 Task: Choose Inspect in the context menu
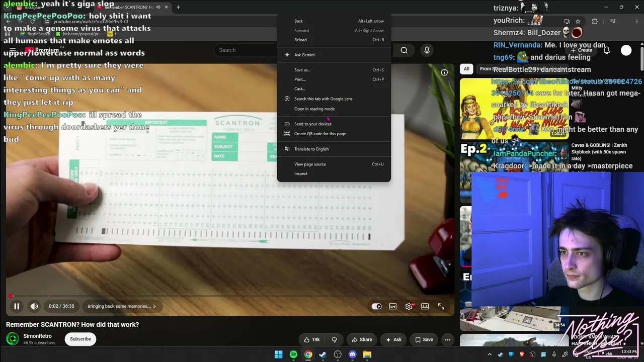[334, 173]
